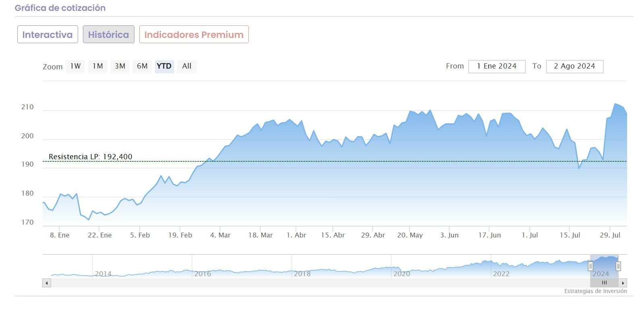
Task: Click the Resistencia LP line label
Action: click(90, 157)
